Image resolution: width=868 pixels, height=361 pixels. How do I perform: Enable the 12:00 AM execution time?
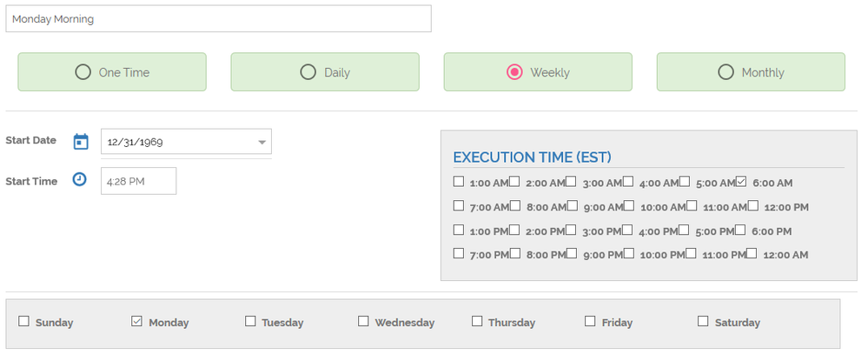click(x=752, y=253)
